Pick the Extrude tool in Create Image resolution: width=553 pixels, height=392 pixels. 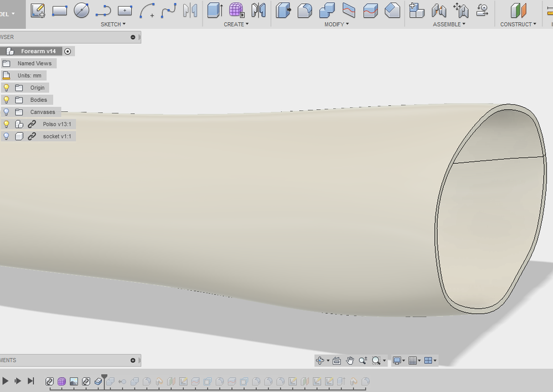pyautogui.click(x=215, y=10)
